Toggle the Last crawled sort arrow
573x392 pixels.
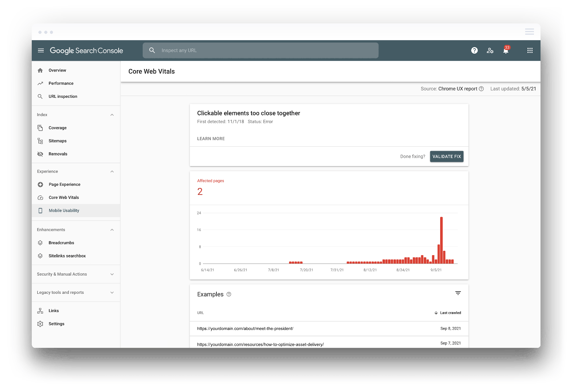tap(436, 313)
